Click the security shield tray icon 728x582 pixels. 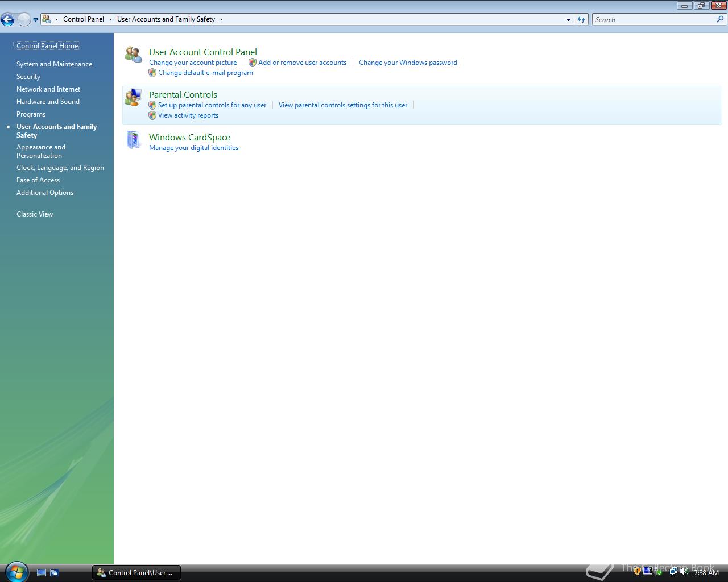[x=638, y=572]
